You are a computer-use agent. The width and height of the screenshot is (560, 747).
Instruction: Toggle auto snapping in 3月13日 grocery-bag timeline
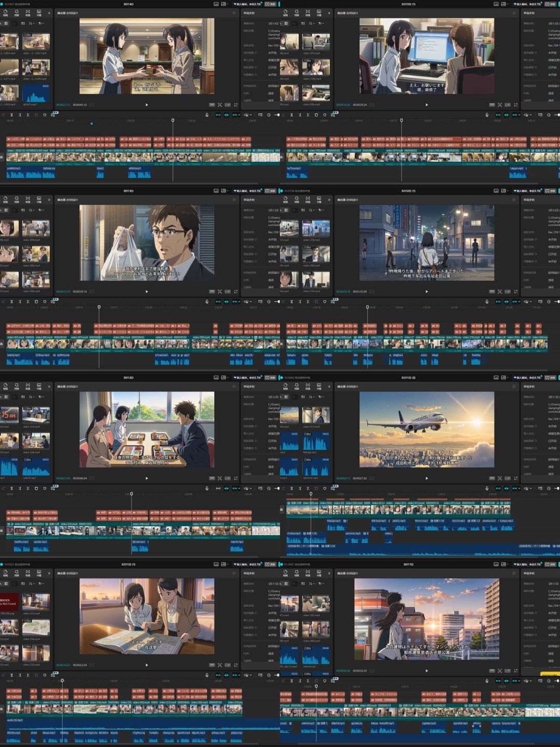point(227,301)
